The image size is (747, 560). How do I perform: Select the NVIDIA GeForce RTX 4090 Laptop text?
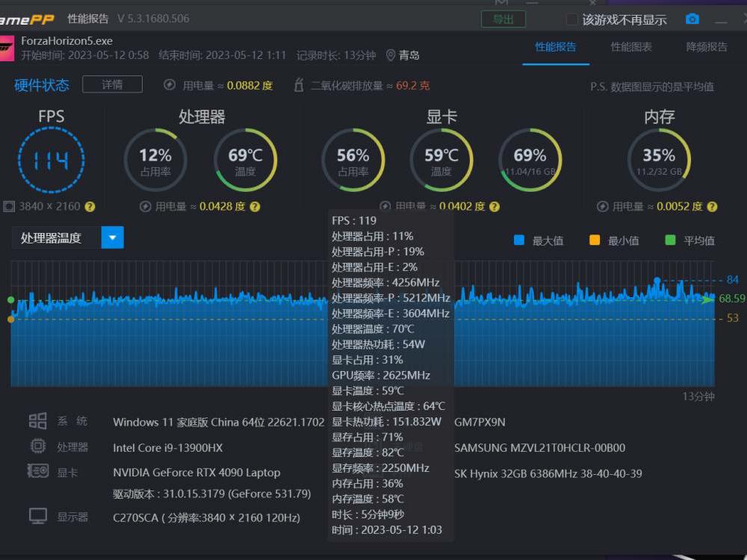196,473
